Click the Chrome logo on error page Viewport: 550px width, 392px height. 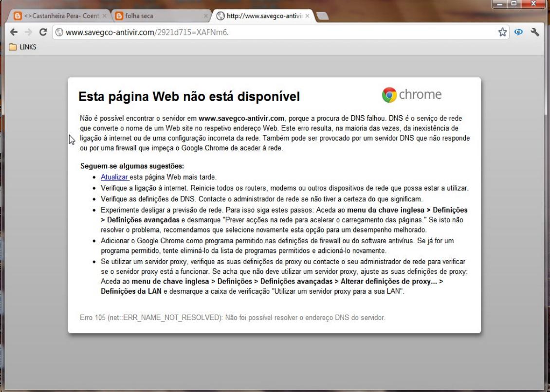(x=412, y=95)
